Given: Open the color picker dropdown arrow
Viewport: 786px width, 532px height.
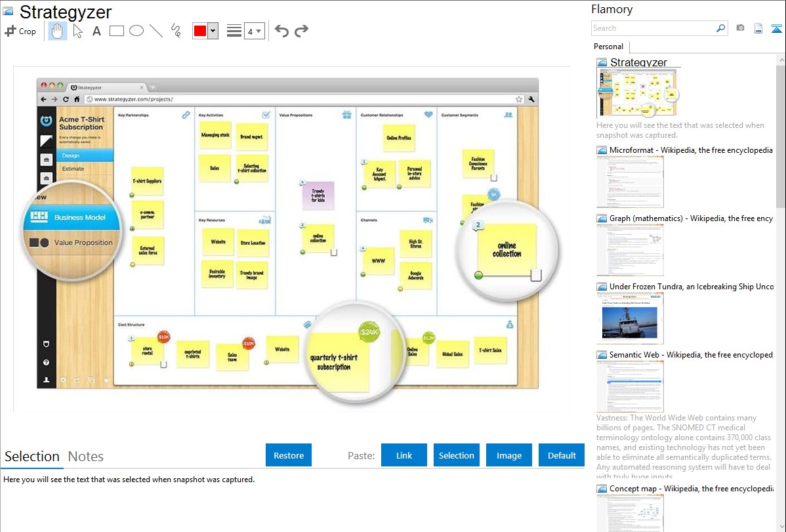Looking at the screenshot, I should tap(213, 31).
